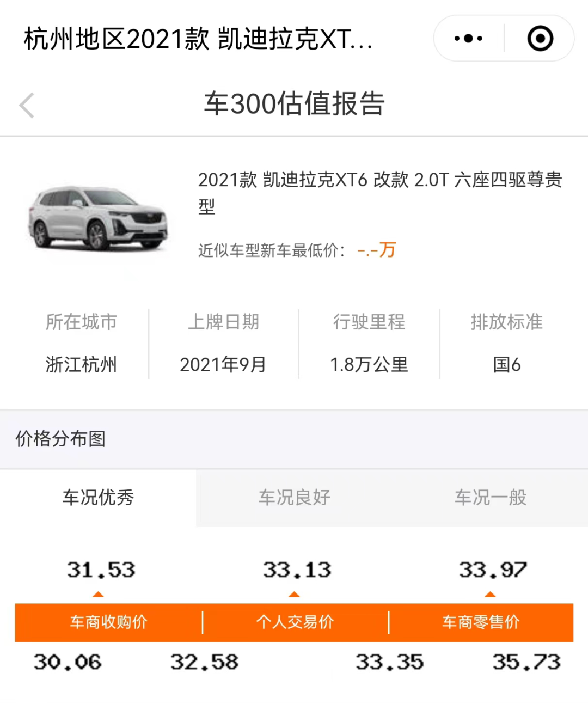This screenshot has height=704, width=588.
Task: Click the 价格分布图 section header
Action: tap(61, 438)
